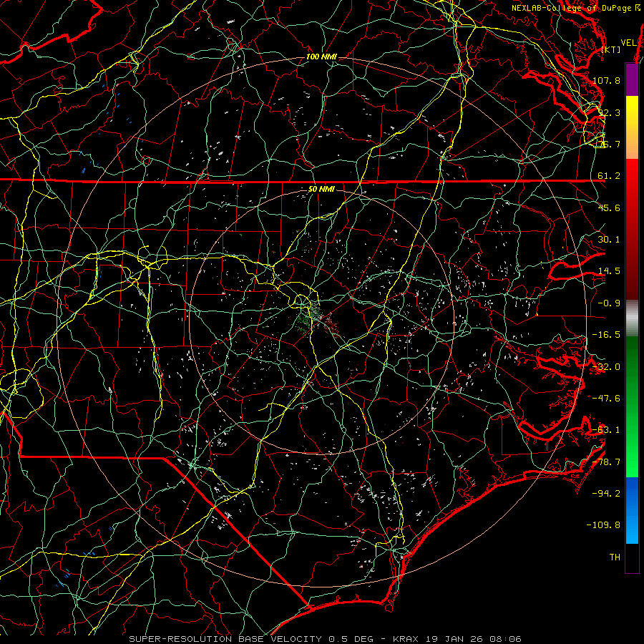Pick the blue segment of the color bar
Screen dimensions: 644x644
pos(632,493)
